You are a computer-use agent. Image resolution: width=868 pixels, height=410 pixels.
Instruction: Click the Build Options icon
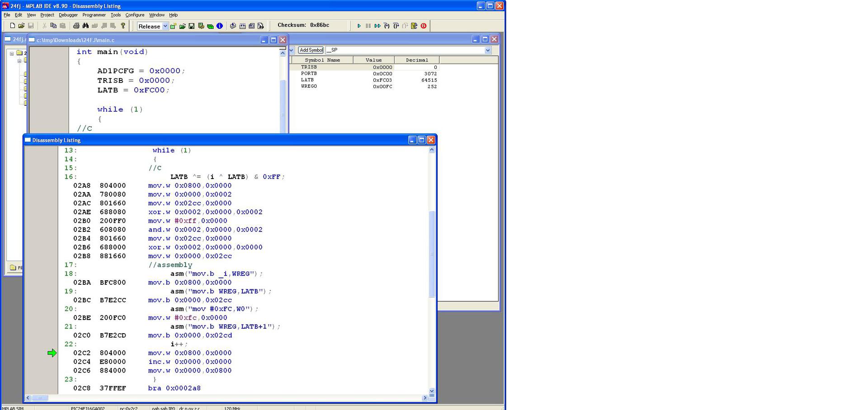coord(201,26)
